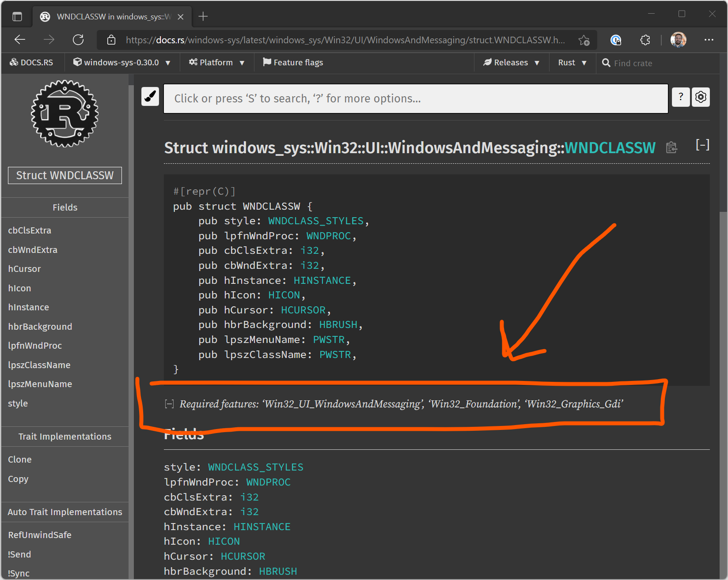Follow the hbrBackground sidebar link

click(40, 327)
